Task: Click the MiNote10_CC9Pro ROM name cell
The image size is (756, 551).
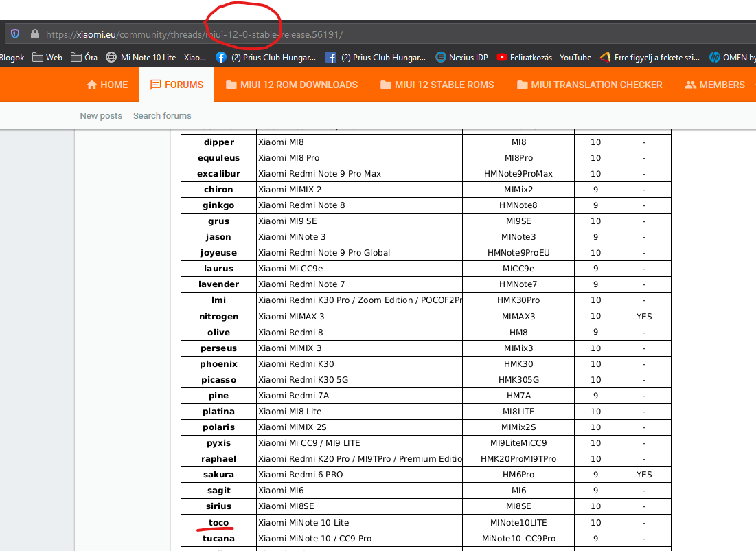Action: click(x=518, y=539)
